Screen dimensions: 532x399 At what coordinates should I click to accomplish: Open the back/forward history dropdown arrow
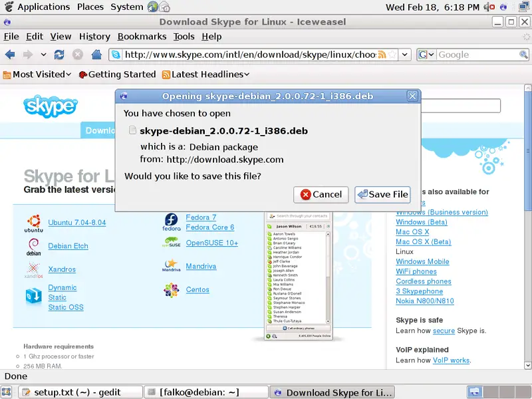pyautogui.click(x=43, y=55)
